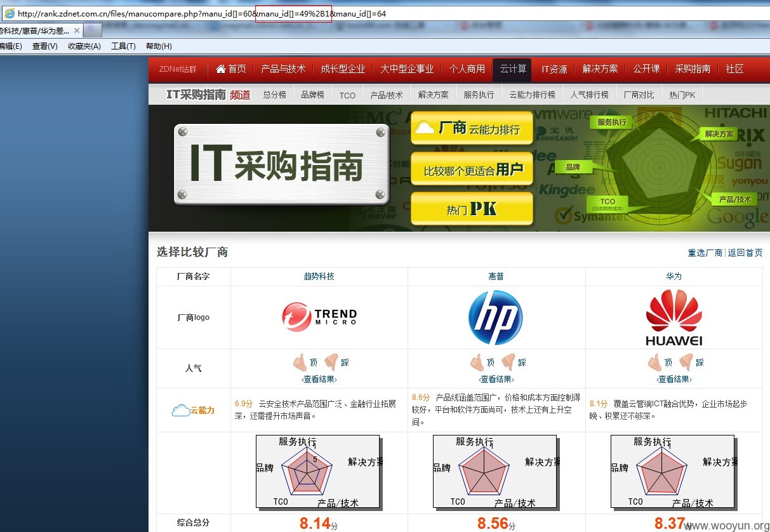This screenshot has width=770, height=532.
Task: Switch to the 解决方案 sub-tab
Action: (434, 95)
